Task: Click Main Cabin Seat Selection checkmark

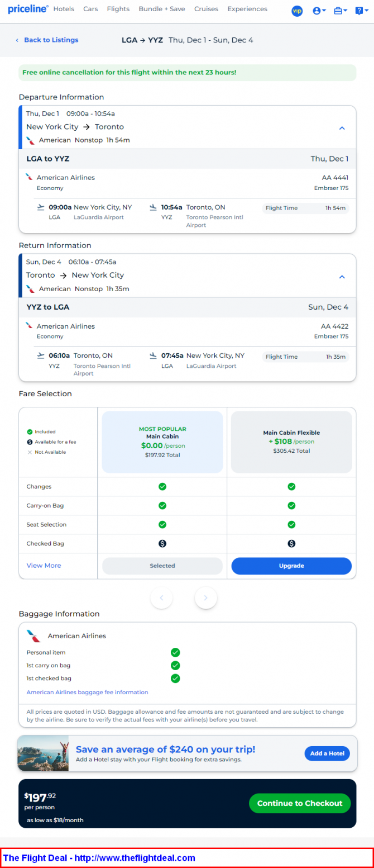Action: click(162, 525)
